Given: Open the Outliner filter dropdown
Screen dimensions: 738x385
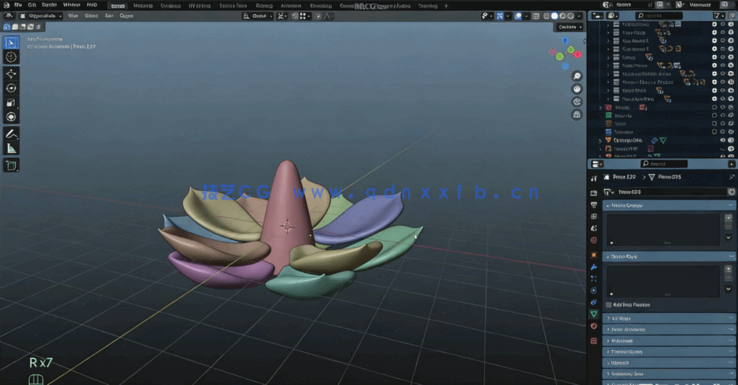Looking at the screenshot, I should tap(719, 16).
